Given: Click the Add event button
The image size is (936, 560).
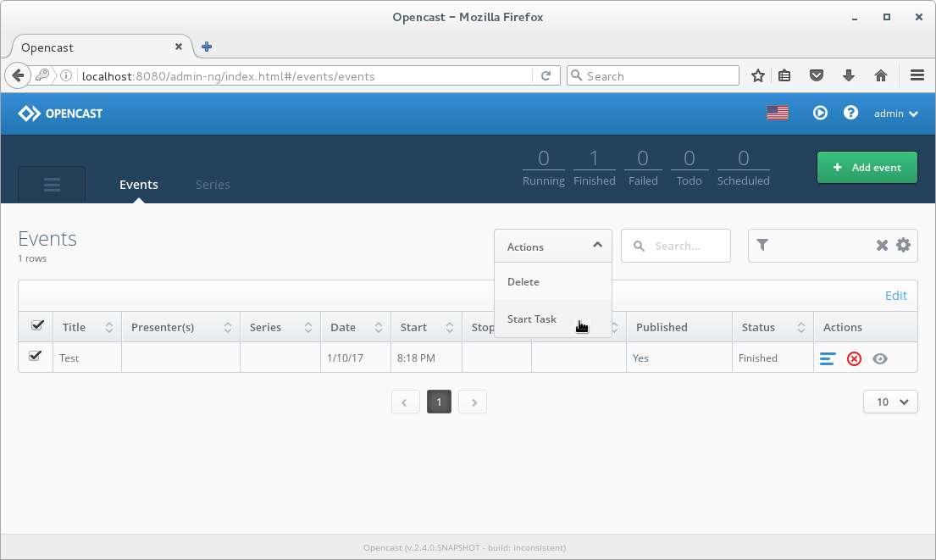Looking at the screenshot, I should pyautogui.click(x=867, y=167).
